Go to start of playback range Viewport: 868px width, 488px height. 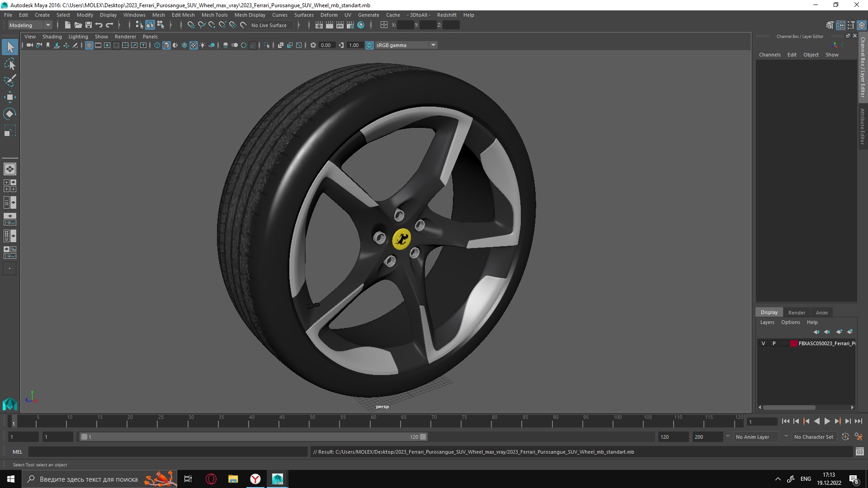pyautogui.click(x=786, y=421)
